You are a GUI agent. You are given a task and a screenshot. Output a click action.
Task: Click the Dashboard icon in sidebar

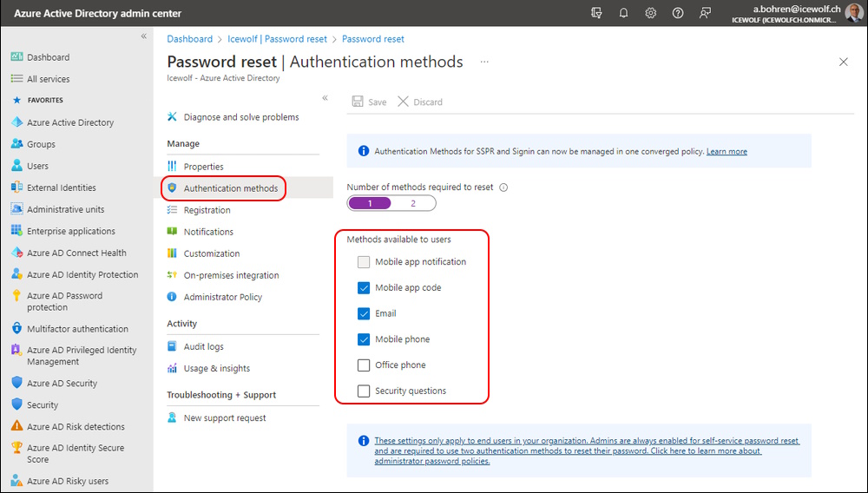tap(17, 57)
